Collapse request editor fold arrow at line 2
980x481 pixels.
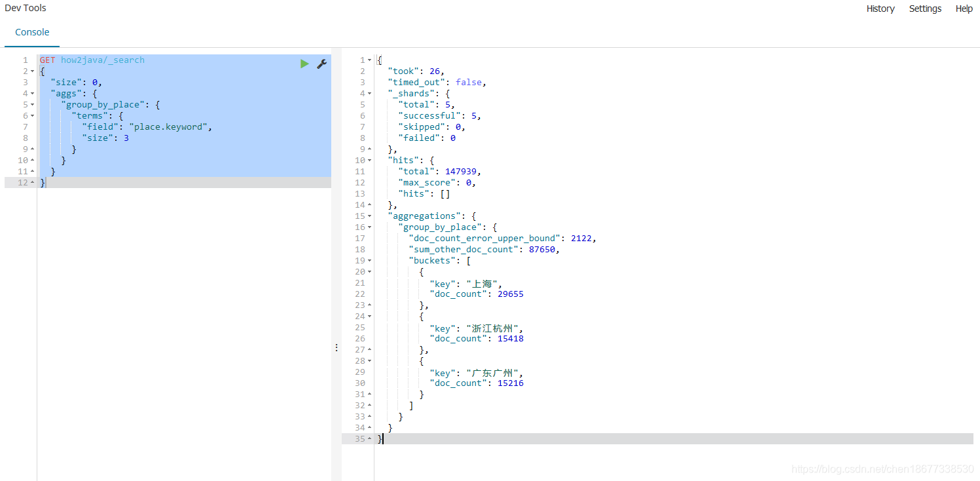pos(33,71)
